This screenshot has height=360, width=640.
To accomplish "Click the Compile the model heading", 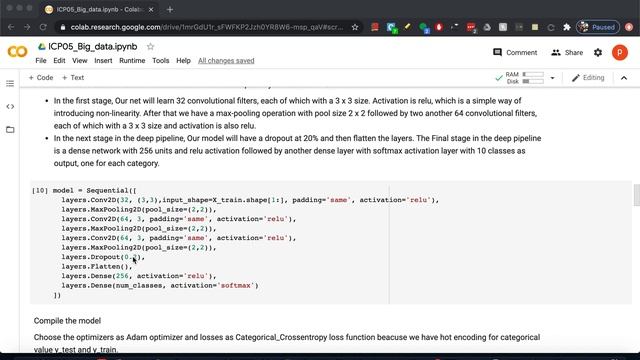I will (67, 321).
